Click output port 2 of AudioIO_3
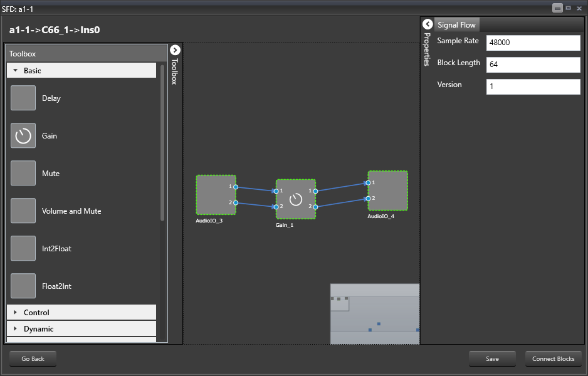 [x=236, y=203]
